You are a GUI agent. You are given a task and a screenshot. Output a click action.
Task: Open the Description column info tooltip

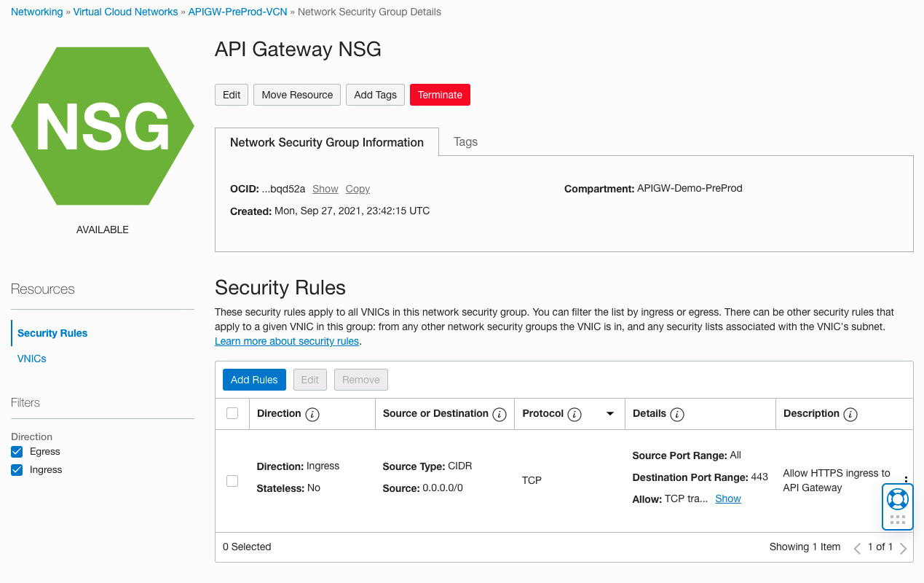[x=851, y=414]
